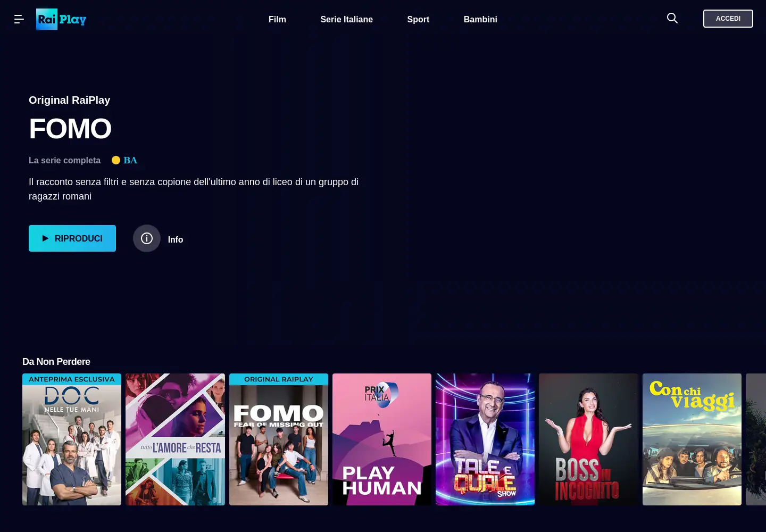Open the hamburger menu icon

19,19
